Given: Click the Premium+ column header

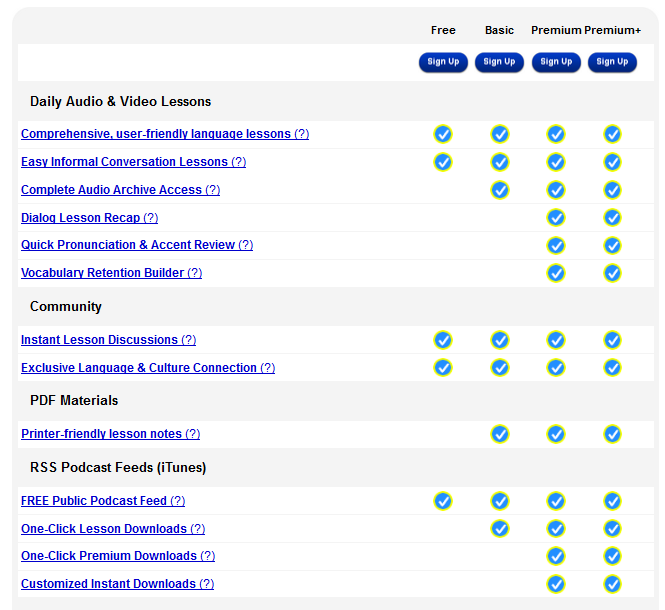Looking at the screenshot, I should coord(612,30).
